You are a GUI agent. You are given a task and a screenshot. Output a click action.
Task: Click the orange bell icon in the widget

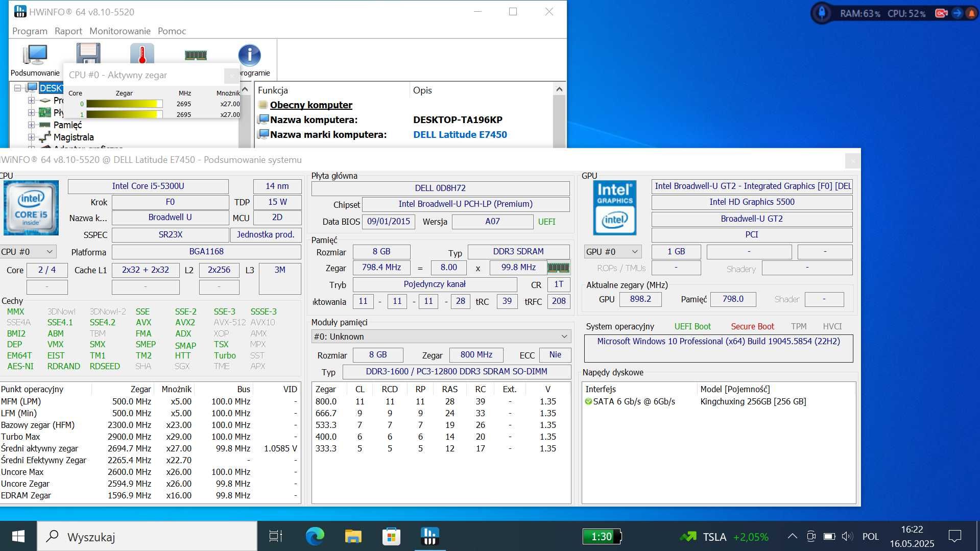click(971, 13)
